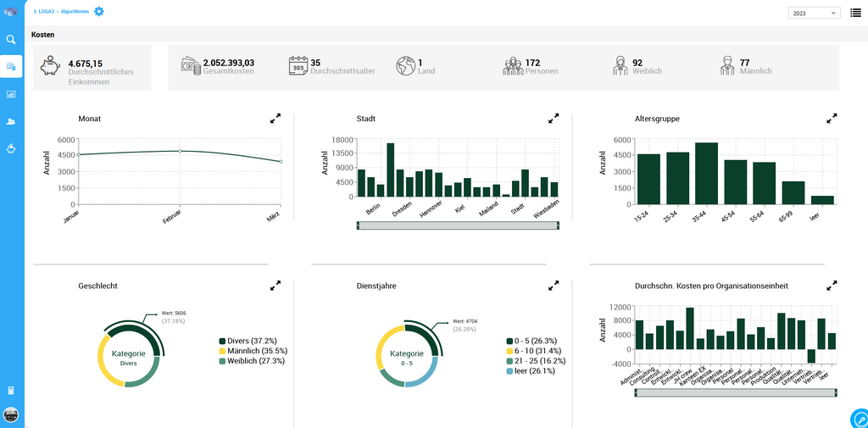Viewport: 868px width, 428px height.
Task: Open the calculator icon in sidebar
Action: click(11, 391)
